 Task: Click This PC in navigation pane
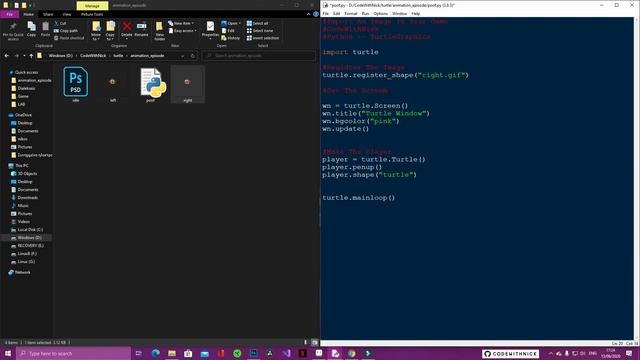[22, 166]
